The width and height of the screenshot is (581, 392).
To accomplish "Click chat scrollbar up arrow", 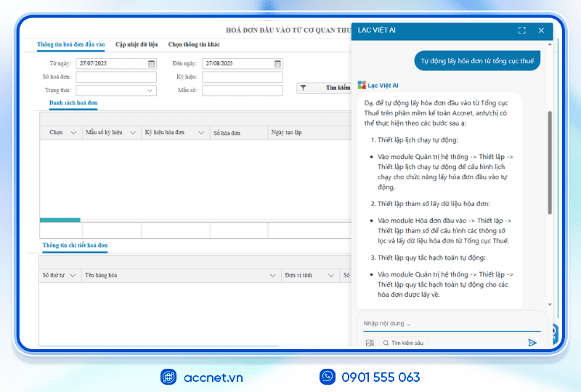I will click(550, 44).
